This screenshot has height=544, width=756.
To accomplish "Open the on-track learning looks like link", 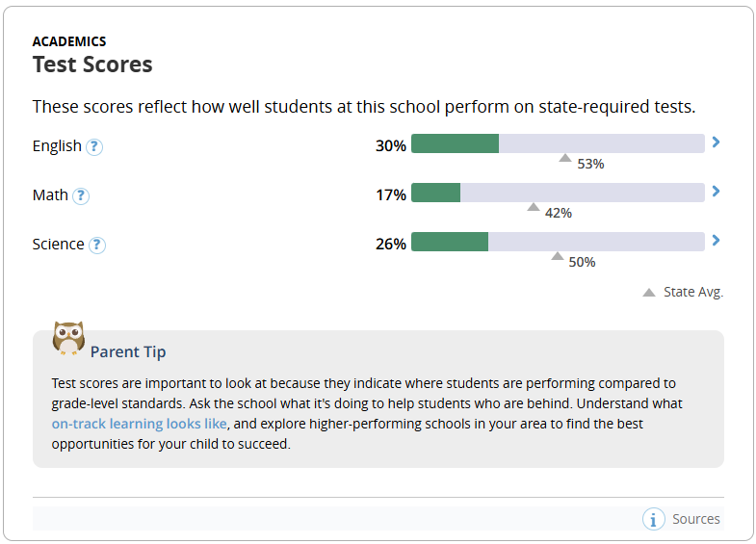I will point(140,424).
